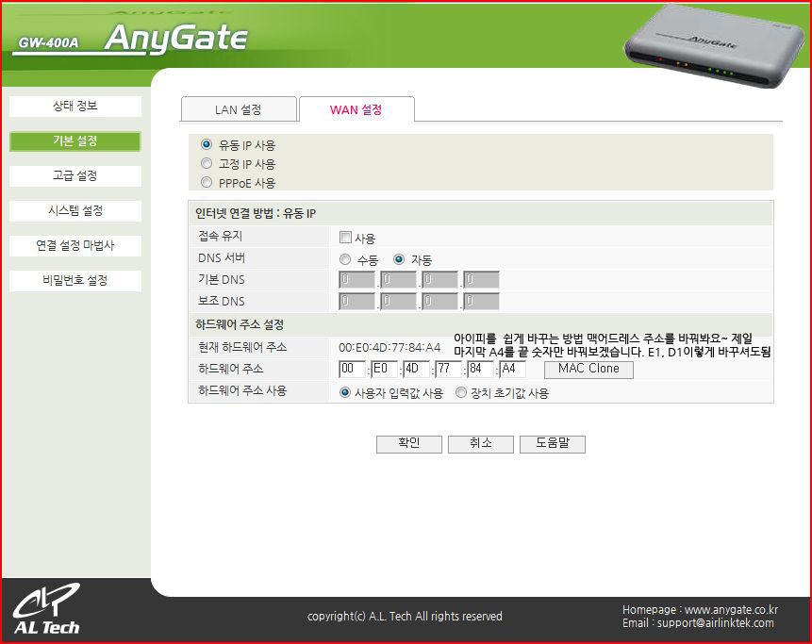Viewport: 812px width, 644px height.
Task: Click the 00 hardware address field
Action: pyautogui.click(x=352, y=369)
